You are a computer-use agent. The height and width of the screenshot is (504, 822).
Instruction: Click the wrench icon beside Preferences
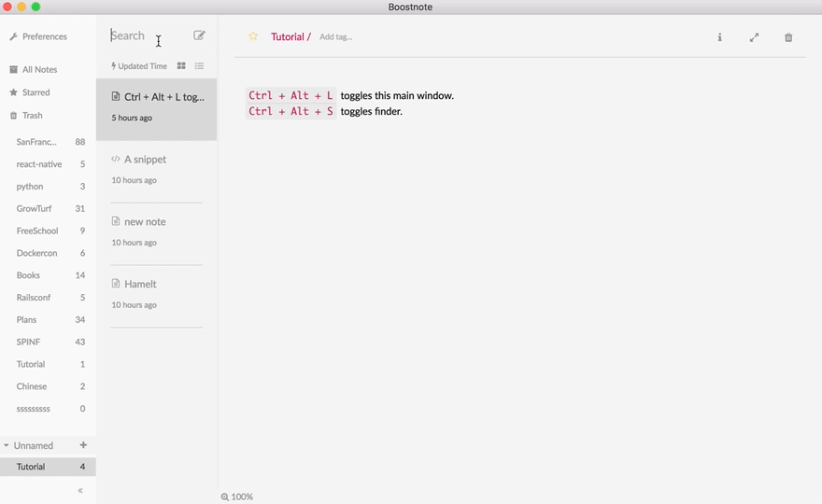14,36
